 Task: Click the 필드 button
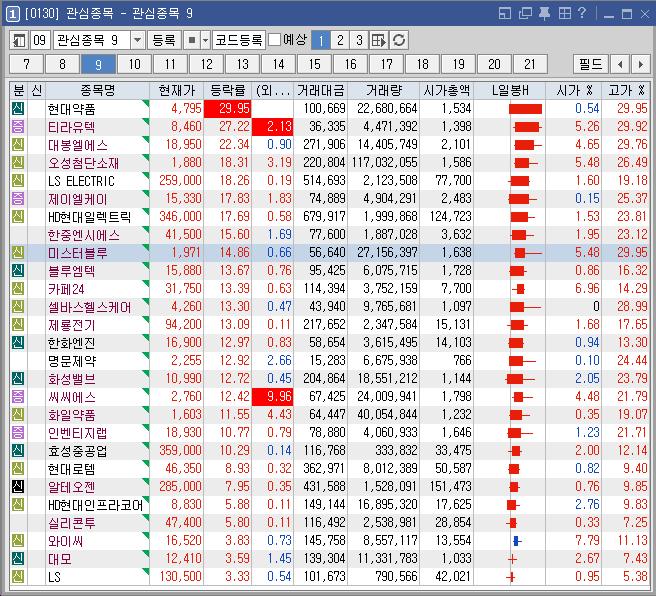tap(590, 64)
